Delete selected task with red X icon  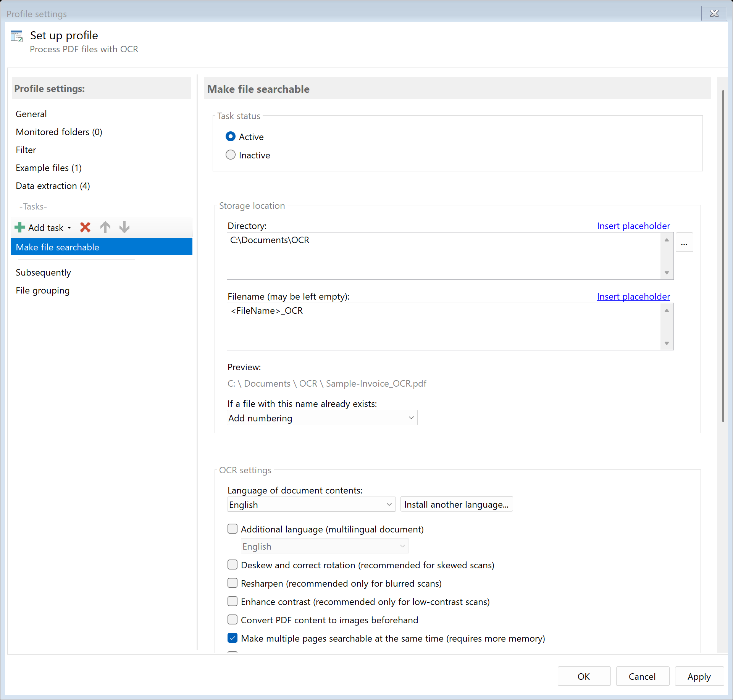[x=85, y=227]
